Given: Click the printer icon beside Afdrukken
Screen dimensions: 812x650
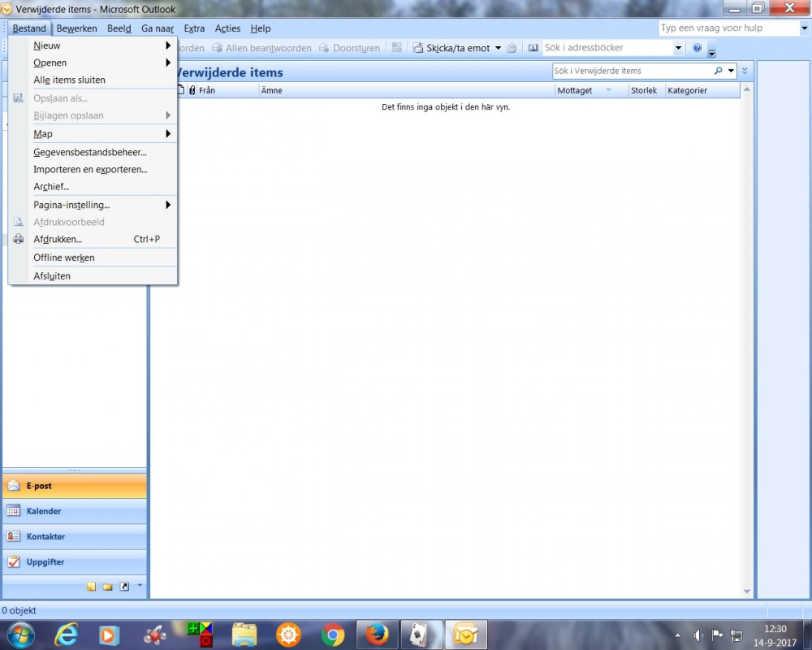Looking at the screenshot, I should (x=19, y=240).
